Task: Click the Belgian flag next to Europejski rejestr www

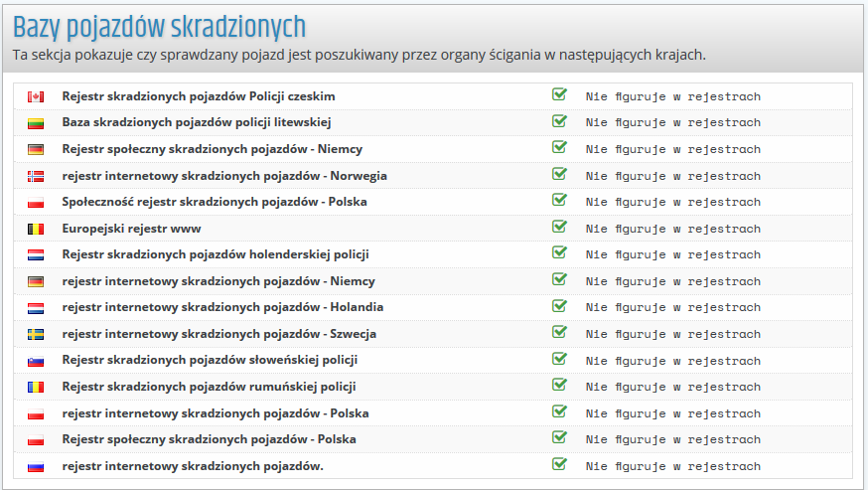Action: [x=36, y=229]
